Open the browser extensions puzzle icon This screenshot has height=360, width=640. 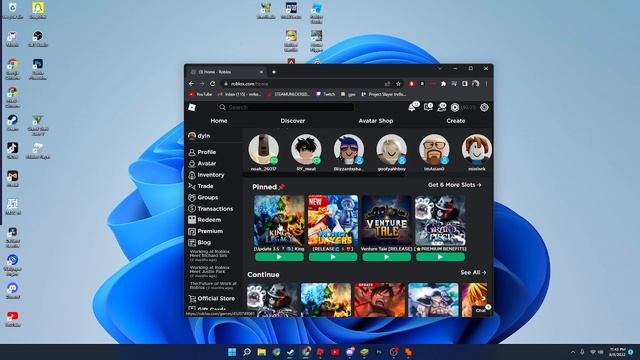pos(443,84)
